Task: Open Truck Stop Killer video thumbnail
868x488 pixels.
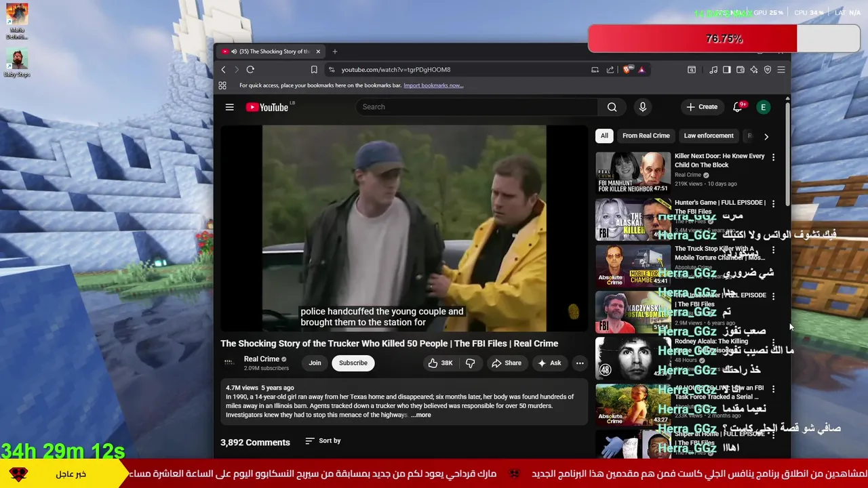Action: (x=633, y=265)
